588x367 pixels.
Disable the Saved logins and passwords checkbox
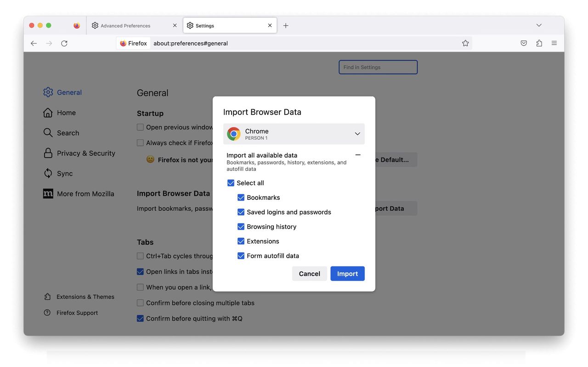tap(241, 212)
